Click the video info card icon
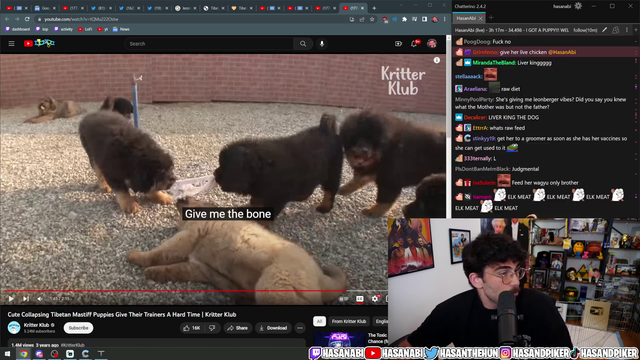640x360 pixels. point(437,60)
